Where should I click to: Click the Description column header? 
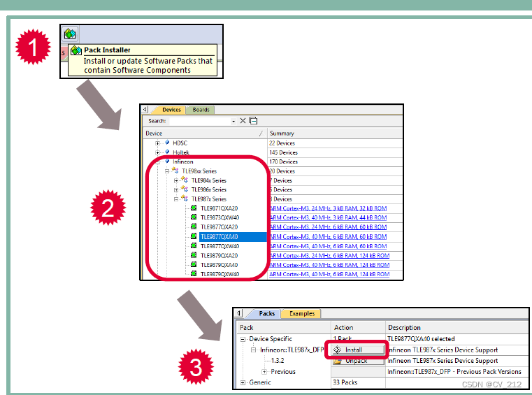[457, 327]
